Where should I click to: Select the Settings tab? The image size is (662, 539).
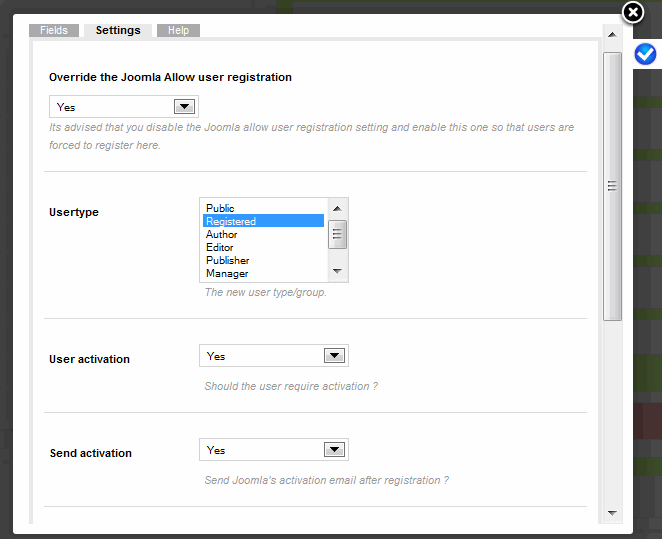coord(118,30)
